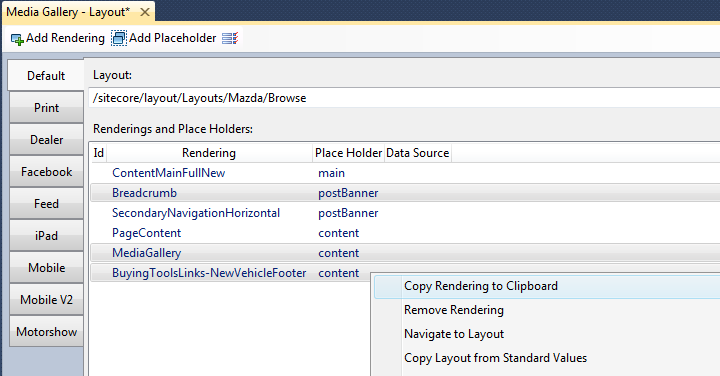The image size is (720, 376).
Task: Click the Add Rendering label
Action: pyautogui.click(x=65, y=38)
